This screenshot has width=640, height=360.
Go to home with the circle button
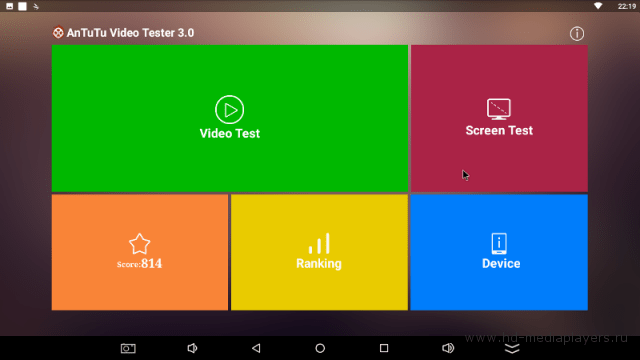(x=320, y=348)
